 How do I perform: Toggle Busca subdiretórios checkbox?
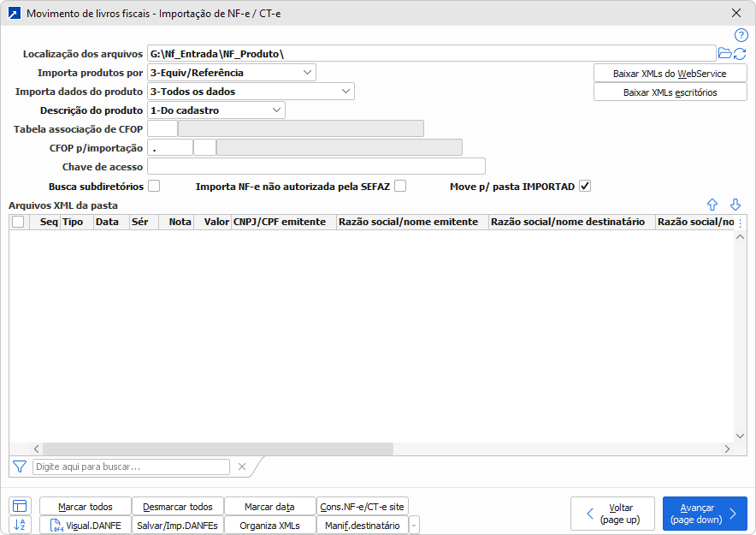pos(154,186)
